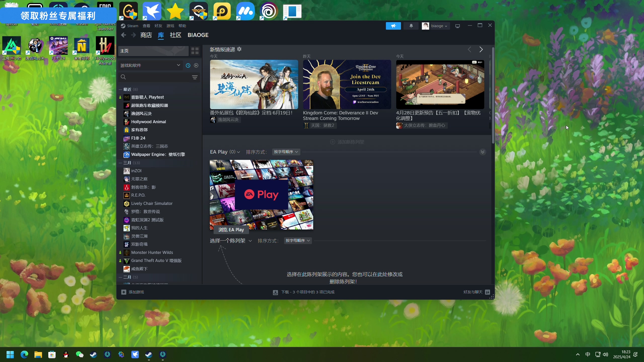Open downloads status icon

coord(275,292)
